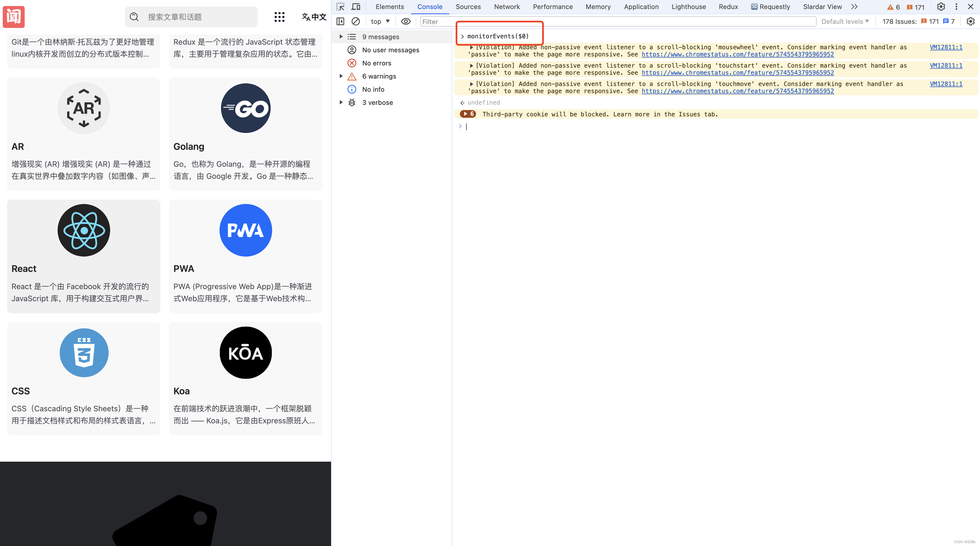Open the AR topic card icon
Image resolution: width=980 pixels, height=546 pixels.
[x=84, y=108]
